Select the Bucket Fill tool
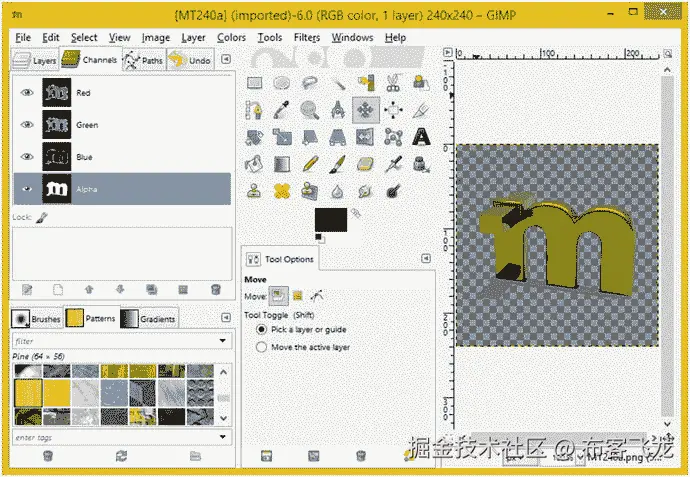This screenshot has height=477, width=690. coord(254,165)
